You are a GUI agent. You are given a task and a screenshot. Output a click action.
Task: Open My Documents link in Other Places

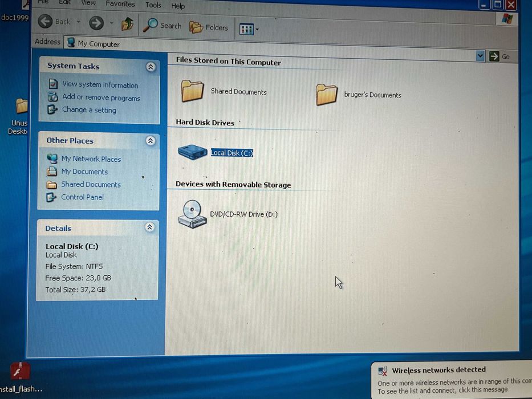84,172
